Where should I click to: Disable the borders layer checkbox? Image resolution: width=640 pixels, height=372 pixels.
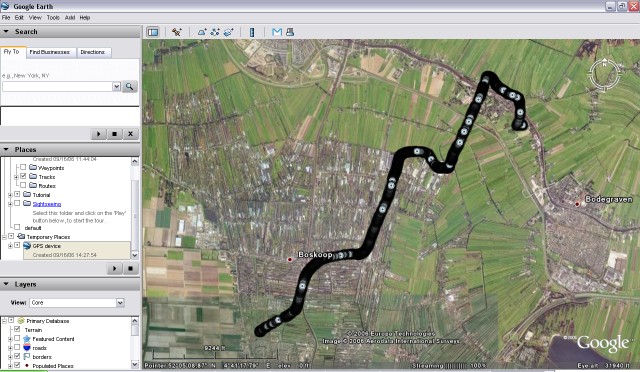click(x=17, y=356)
